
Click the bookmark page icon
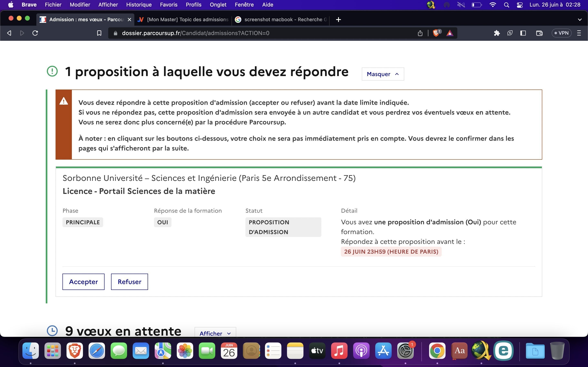pos(99,33)
